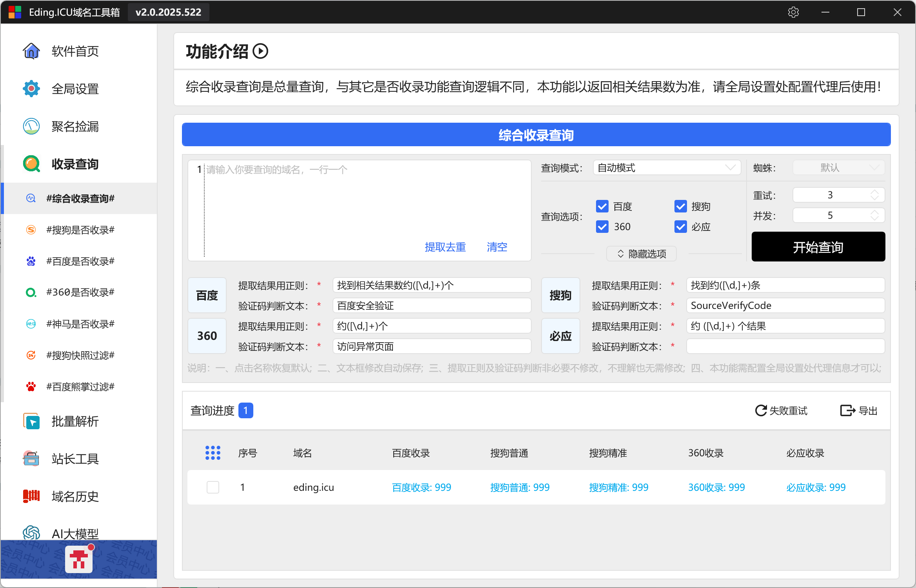Click the 360 restore-default name button
The height and width of the screenshot is (588, 916).
pos(207,336)
